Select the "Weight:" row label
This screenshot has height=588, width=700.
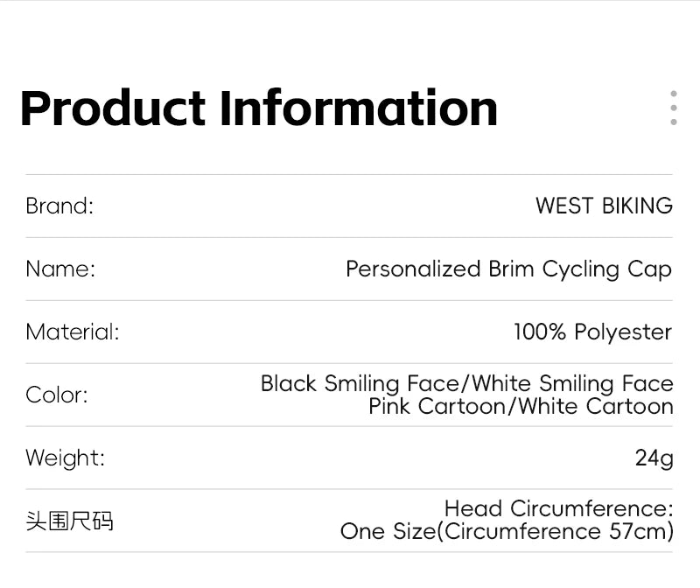pyautogui.click(x=65, y=458)
